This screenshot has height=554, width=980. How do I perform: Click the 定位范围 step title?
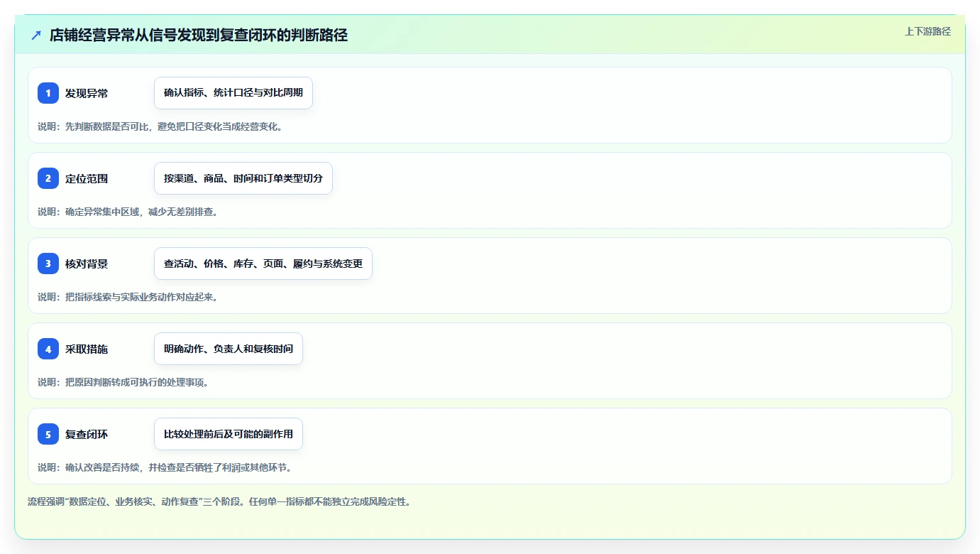pos(87,178)
